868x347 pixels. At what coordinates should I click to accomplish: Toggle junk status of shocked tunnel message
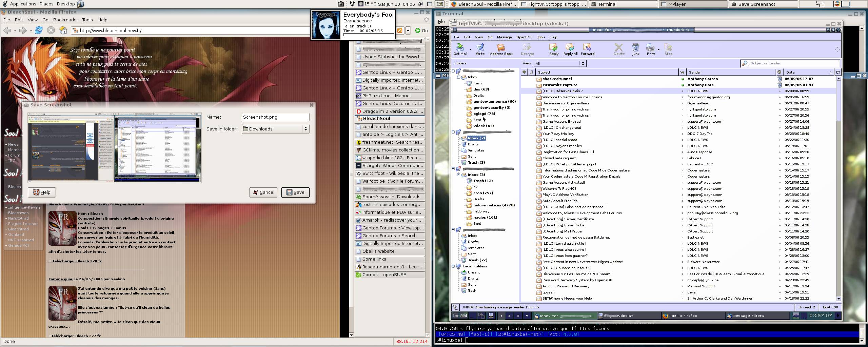tap(780, 79)
